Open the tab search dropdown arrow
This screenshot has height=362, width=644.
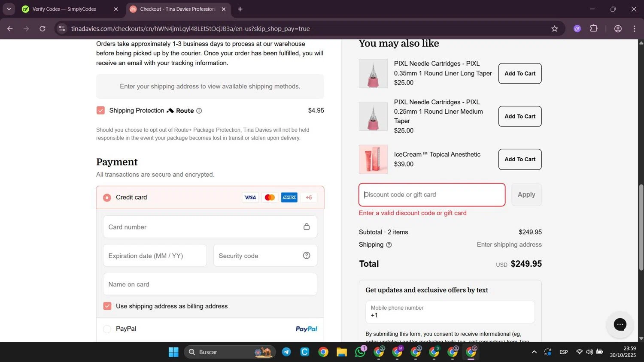[x=9, y=9]
